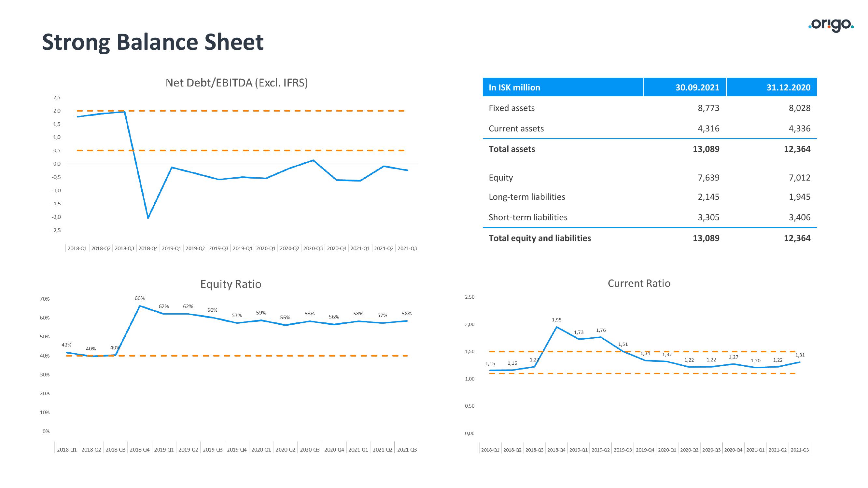Screen dimensions: 868x488
Task: Click the 'Long-term liabilities' row label
Action: [527, 197]
